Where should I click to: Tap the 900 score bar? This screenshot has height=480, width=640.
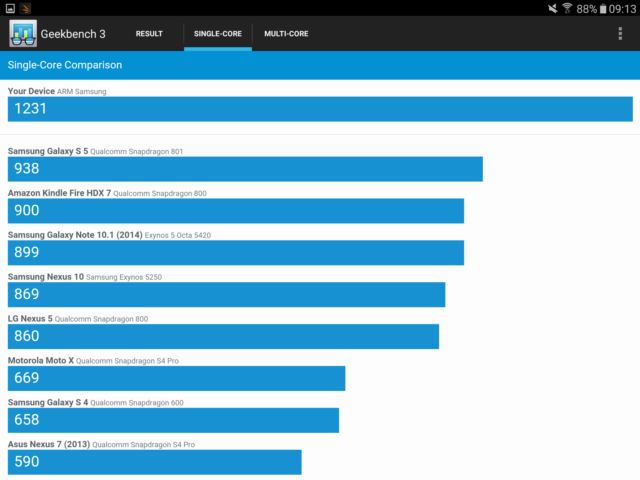[236, 211]
